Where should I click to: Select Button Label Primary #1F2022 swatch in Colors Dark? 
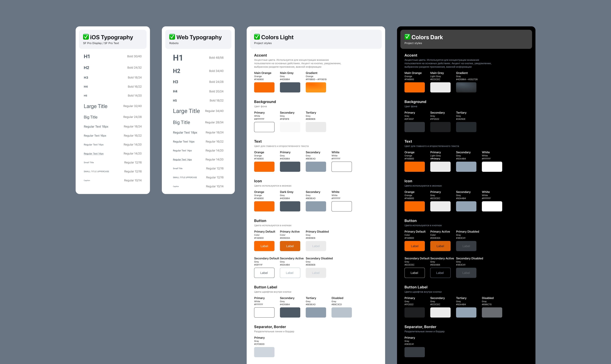pyautogui.click(x=415, y=312)
